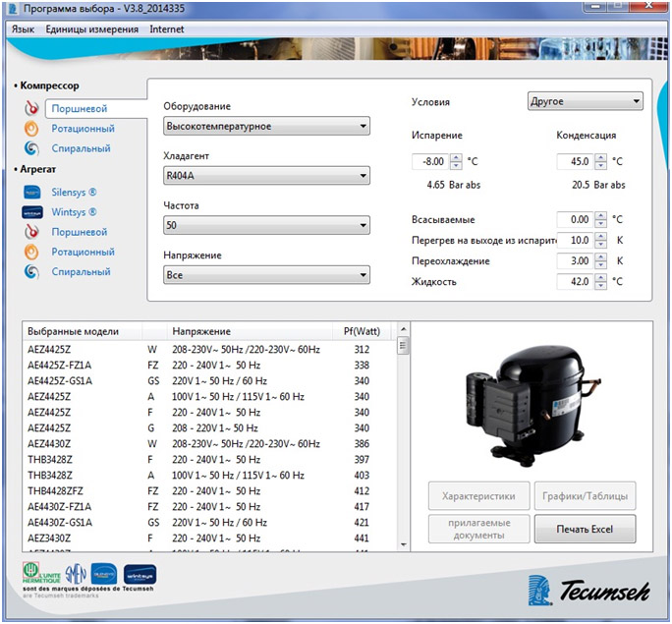Image resolution: width=672 pixels, height=624 pixels.
Task: Choose the Silensys ® unit type
Action: point(74,192)
